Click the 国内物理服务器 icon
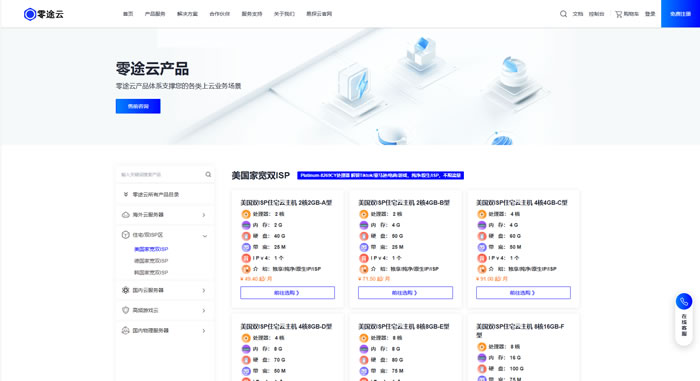 click(125, 331)
